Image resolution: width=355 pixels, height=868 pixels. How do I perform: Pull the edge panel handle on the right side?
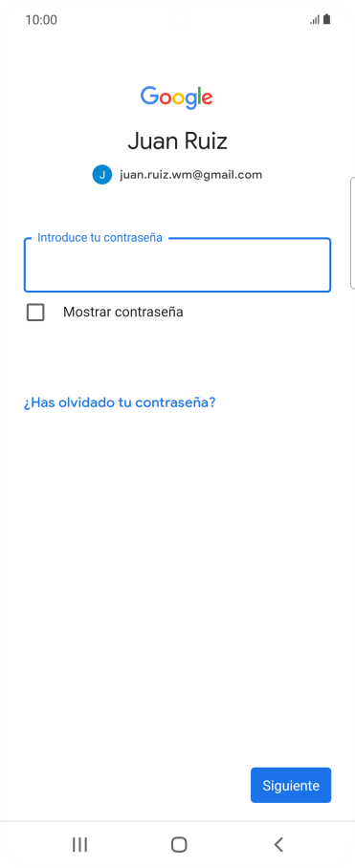pyautogui.click(x=352, y=233)
